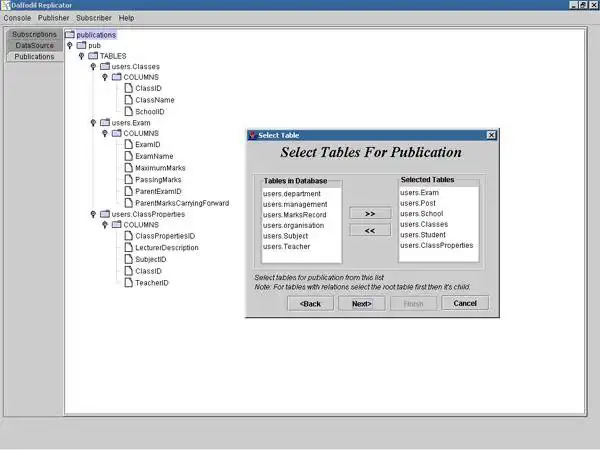Go back with the <Back button
600x450 pixels.
(310, 303)
